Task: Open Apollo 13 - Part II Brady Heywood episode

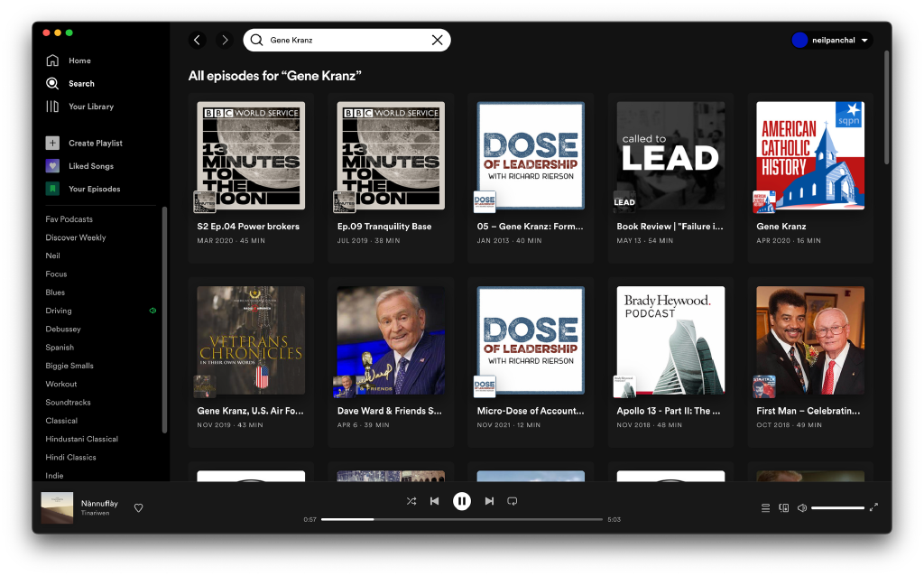Action: pos(670,361)
